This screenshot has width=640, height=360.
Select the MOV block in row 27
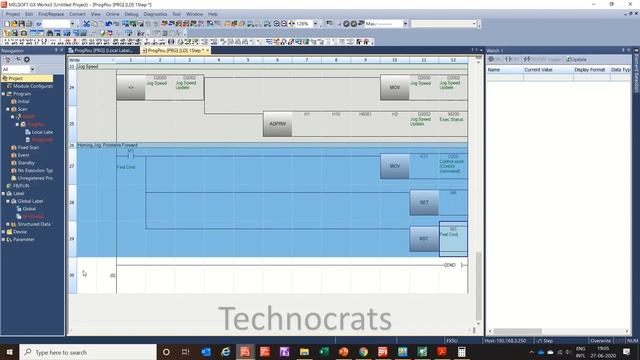[395, 166]
